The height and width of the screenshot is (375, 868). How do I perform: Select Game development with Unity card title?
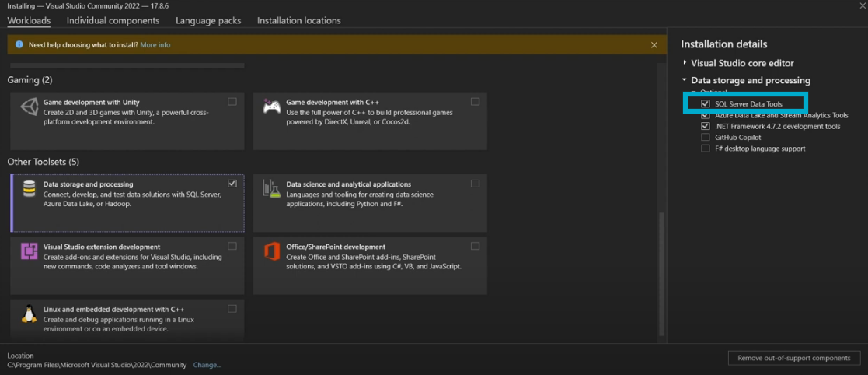click(x=92, y=103)
